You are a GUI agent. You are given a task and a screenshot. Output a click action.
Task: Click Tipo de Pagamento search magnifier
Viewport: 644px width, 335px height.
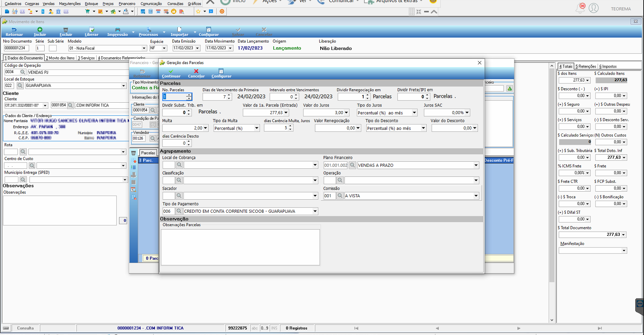[x=179, y=211]
